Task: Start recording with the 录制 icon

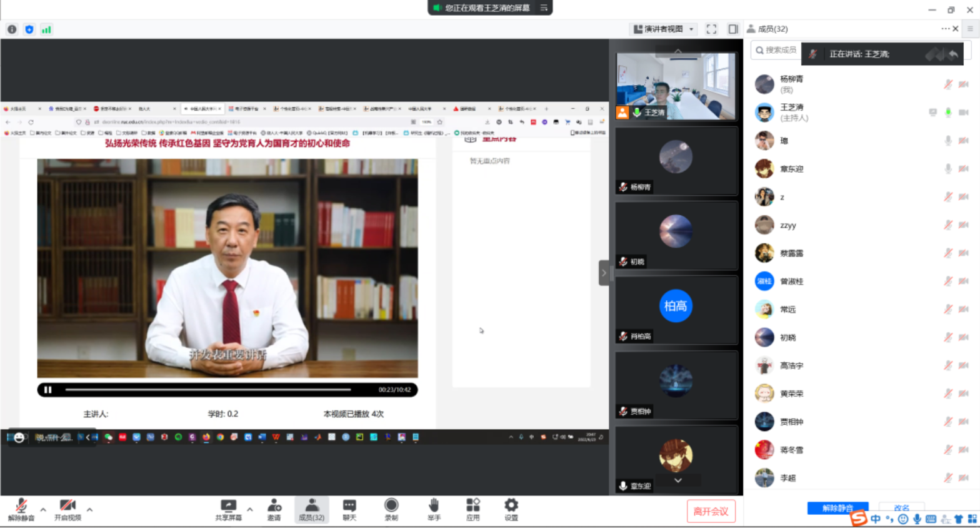Action: (x=391, y=509)
